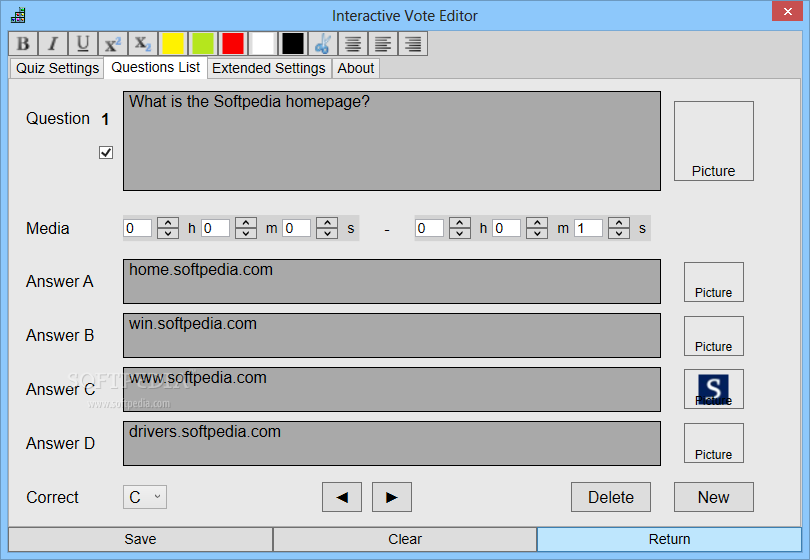Click the Return button
This screenshot has height=560, width=810.
click(669, 539)
